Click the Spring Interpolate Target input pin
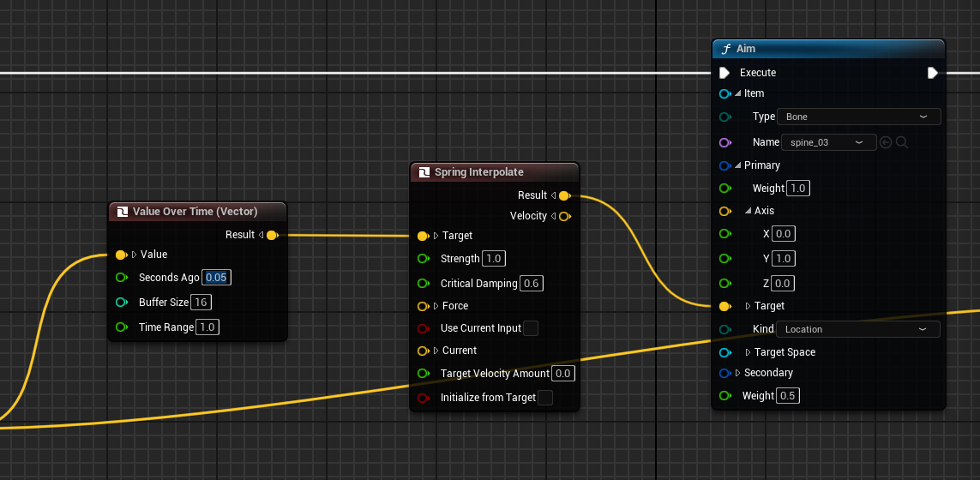The image size is (980, 480). (x=424, y=236)
